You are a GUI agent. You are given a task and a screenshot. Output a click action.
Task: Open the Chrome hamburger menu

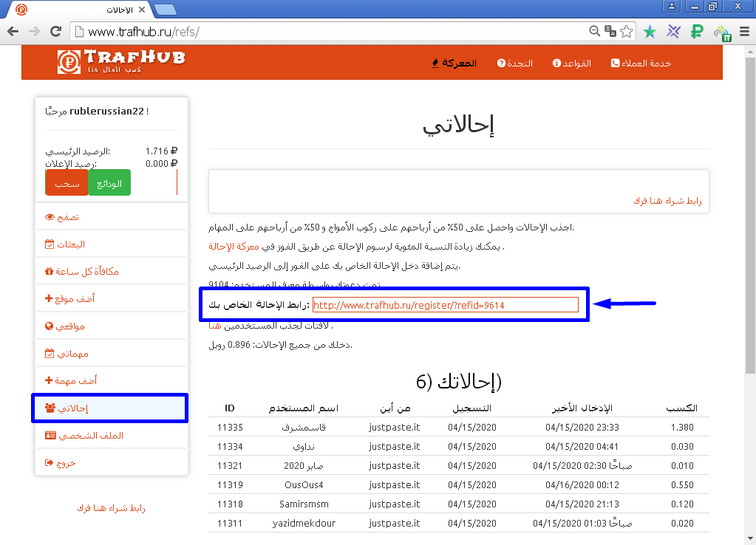744,32
